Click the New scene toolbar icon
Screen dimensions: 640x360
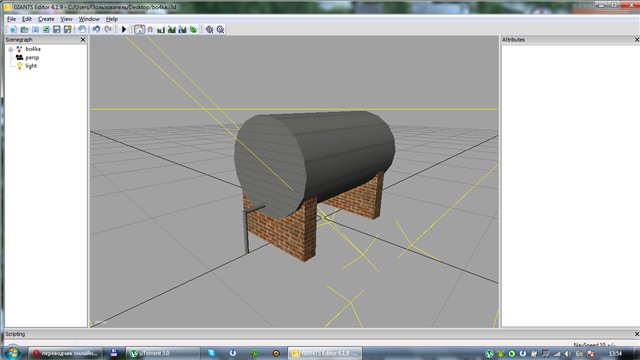pyautogui.click(x=13, y=29)
